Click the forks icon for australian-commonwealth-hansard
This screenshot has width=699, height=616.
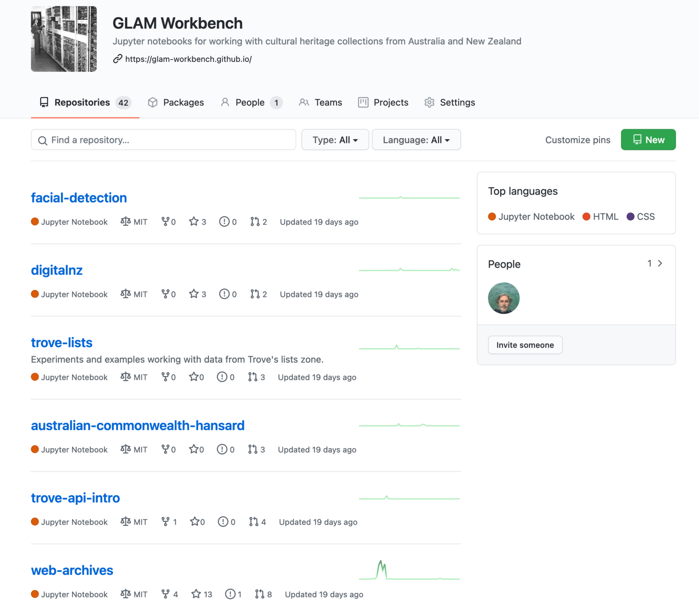[x=165, y=449]
